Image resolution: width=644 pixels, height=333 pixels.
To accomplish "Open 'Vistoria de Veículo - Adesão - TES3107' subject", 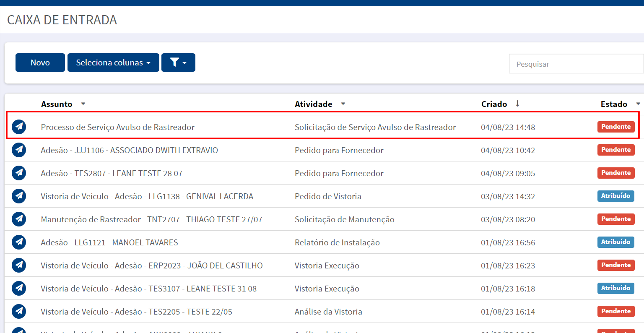I will (x=149, y=289).
